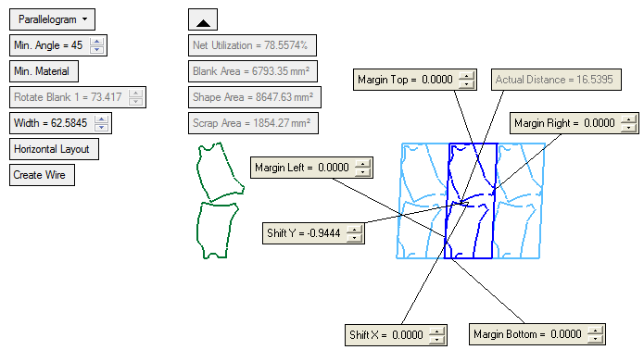Increase Shift X with up spinner
The width and height of the screenshot is (644, 350).
click(436, 331)
